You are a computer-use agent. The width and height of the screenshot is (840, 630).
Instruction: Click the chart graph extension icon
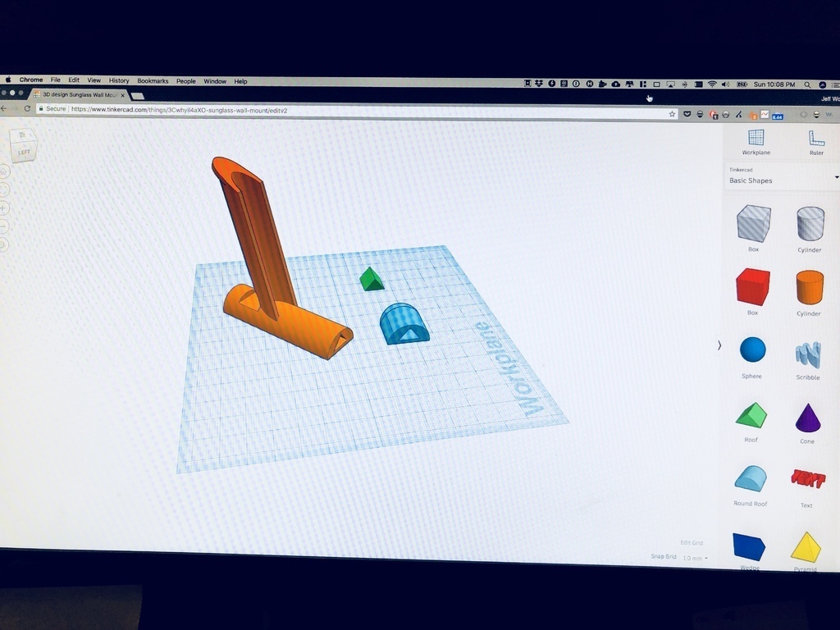(x=765, y=115)
